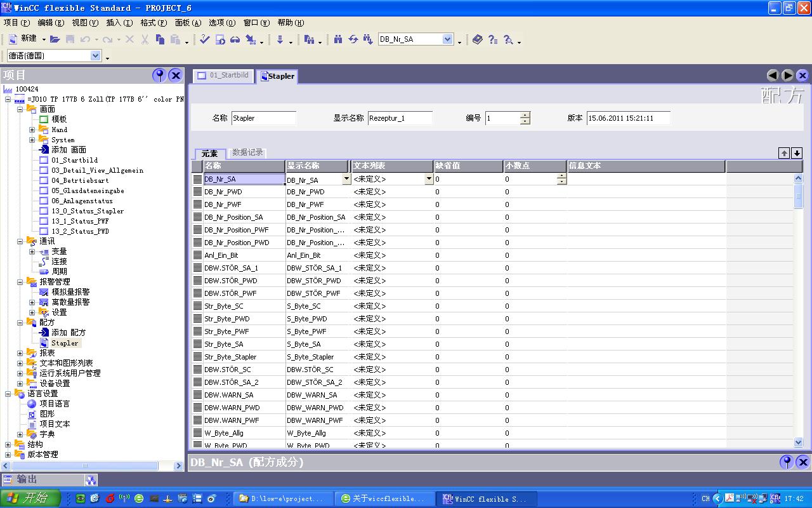Viewport: 812px width, 508px height.
Task: Click the glasses-shaped toolbar icon
Action: 235,39
